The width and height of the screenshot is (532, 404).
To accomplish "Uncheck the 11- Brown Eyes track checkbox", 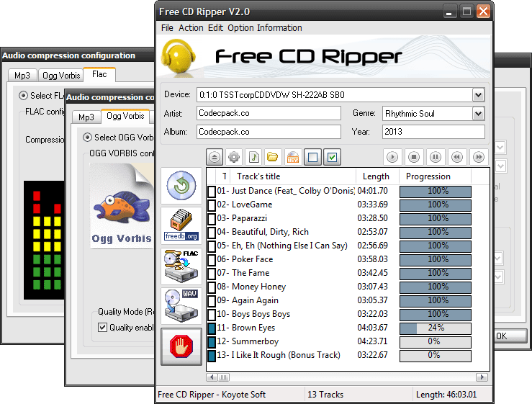I will (212, 328).
